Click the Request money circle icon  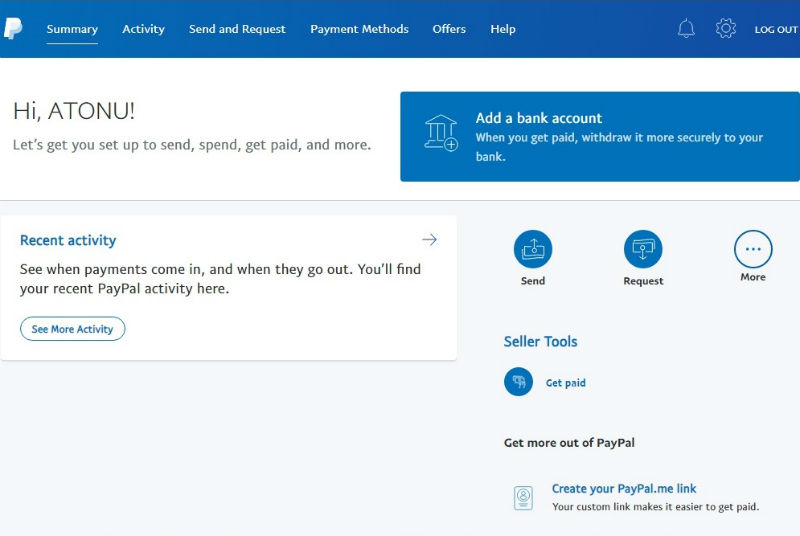(x=643, y=249)
